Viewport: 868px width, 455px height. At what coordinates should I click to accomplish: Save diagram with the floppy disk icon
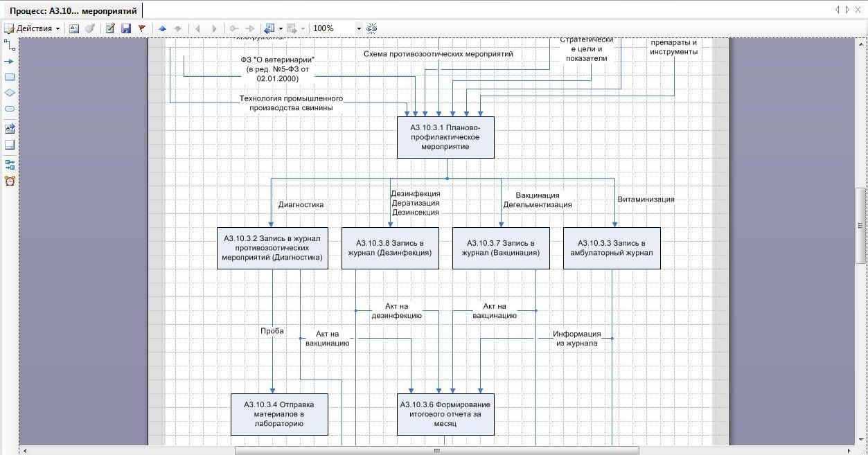(126, 28)
